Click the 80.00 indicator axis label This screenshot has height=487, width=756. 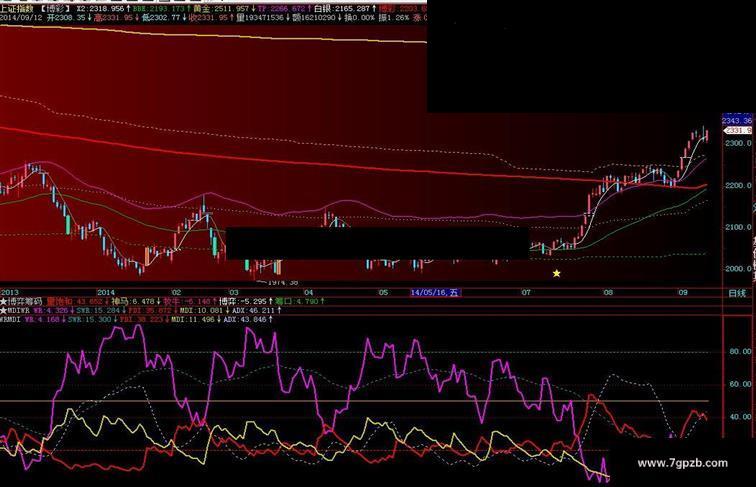click(x=741, y=352)
